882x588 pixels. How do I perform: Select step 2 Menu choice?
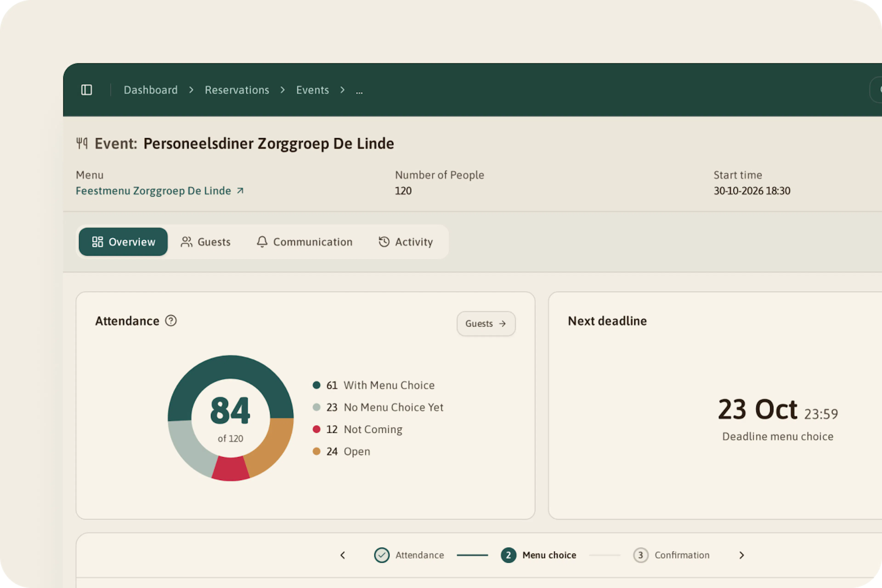538,555
